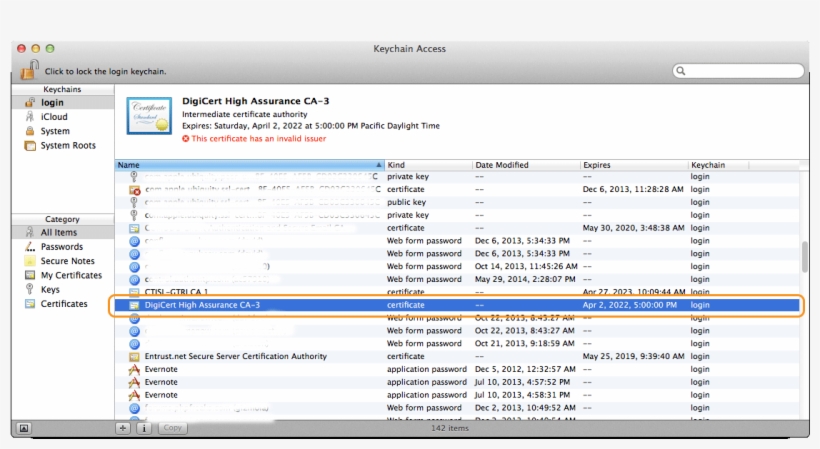This screenshot has height=449, width=820.
Task: Click the magnifying glass search icon
Action: (680, 71)
